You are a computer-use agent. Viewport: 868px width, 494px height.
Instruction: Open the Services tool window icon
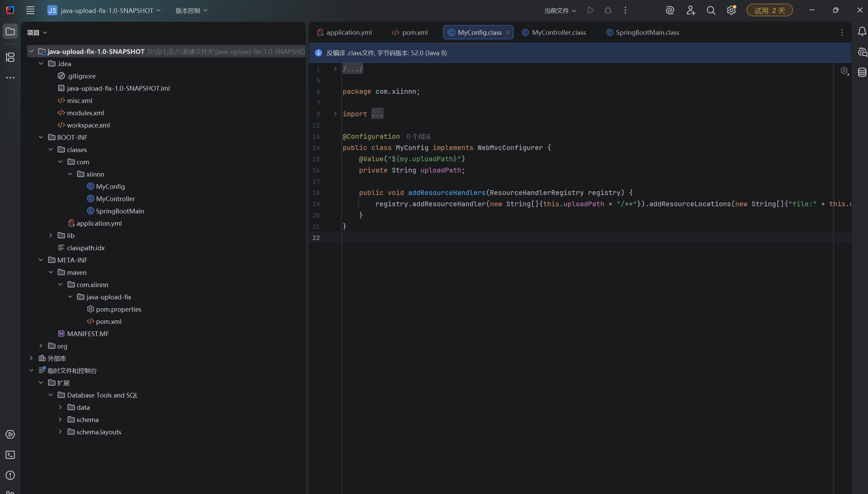point(10,434)
